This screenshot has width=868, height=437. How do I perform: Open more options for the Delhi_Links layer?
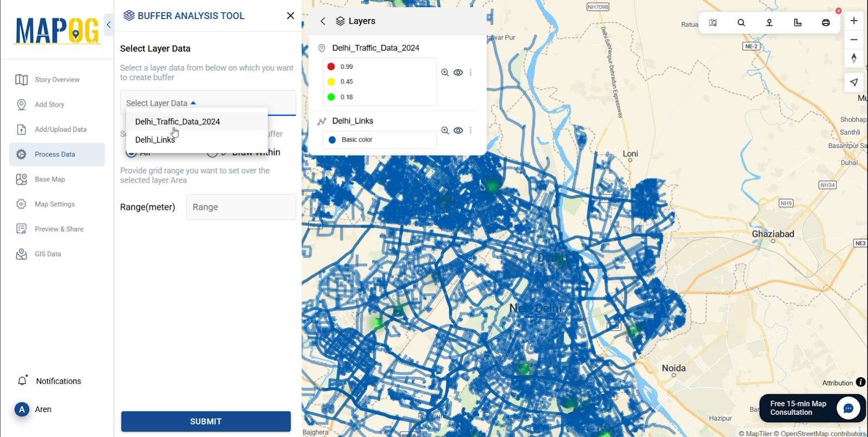(x=471, y=131)
